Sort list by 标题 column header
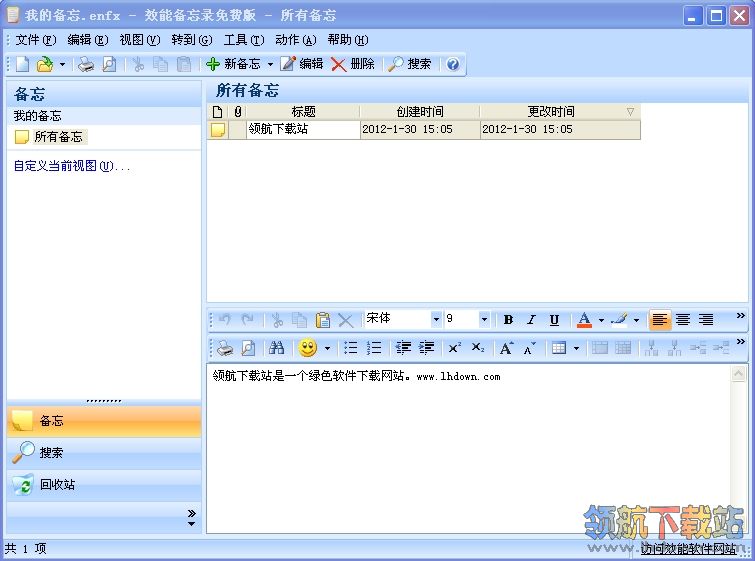Screen dimensions: 755x561 (x=303, y=112)
